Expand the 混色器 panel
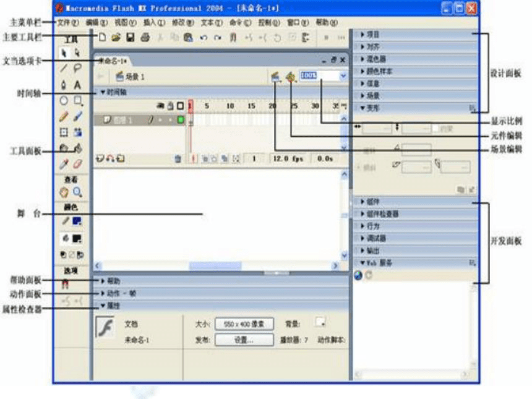Image resolution: width=532 pixels, height=399 pixels. [416, 59]
